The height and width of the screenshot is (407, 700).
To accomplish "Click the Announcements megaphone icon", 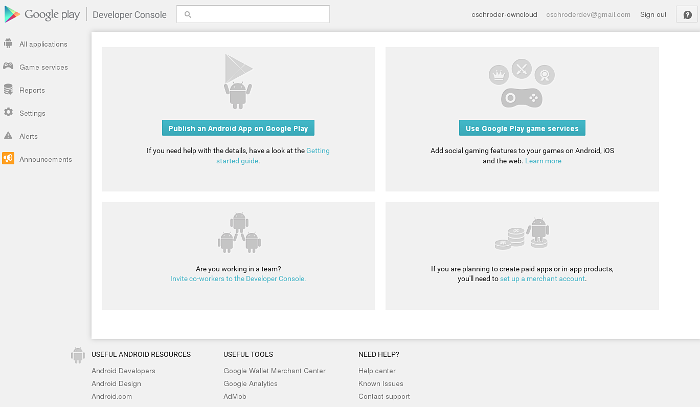I will pyautogui.click(x=8, y=159).
